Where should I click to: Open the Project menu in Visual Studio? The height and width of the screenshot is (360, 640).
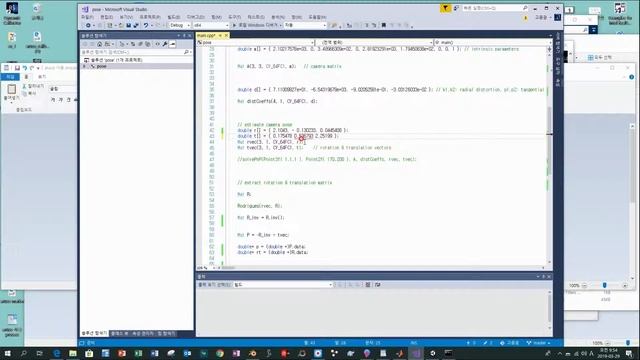(150, 17)
